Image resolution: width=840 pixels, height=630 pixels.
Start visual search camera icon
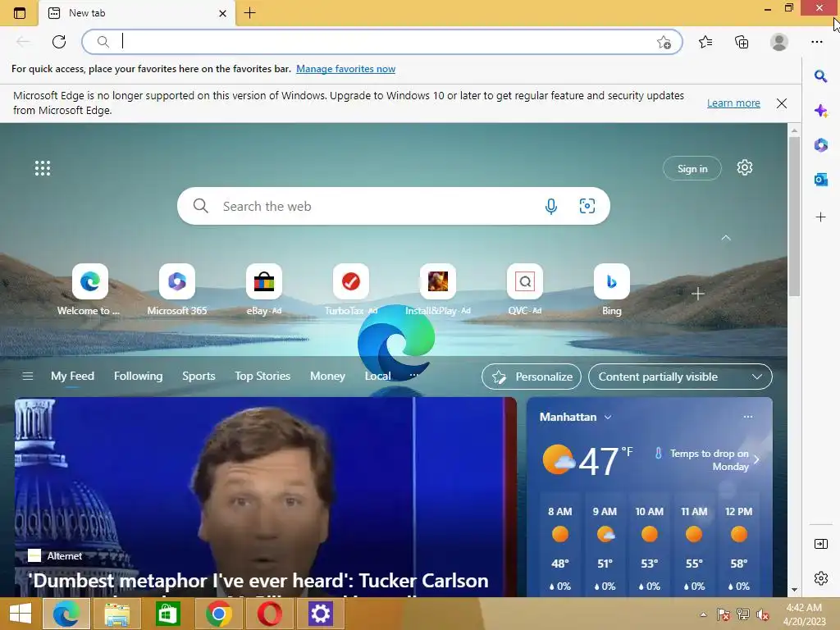point(587,206)
